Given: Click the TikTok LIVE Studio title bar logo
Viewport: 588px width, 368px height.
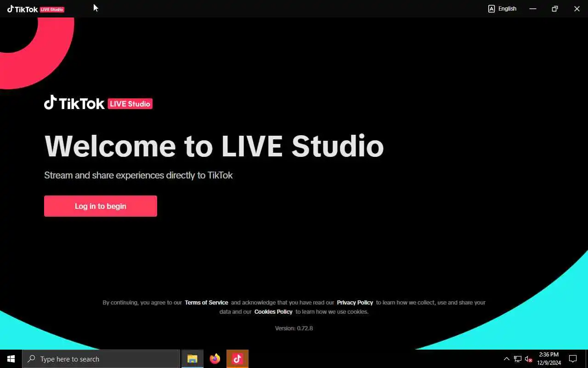Looking at the screenshot, I should 36,9.
